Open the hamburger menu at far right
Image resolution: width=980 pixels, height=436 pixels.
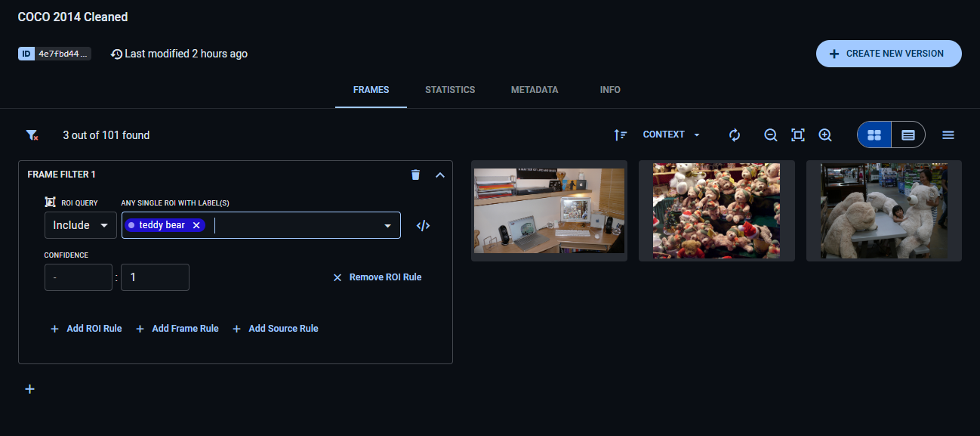click(x=948, y=135)
